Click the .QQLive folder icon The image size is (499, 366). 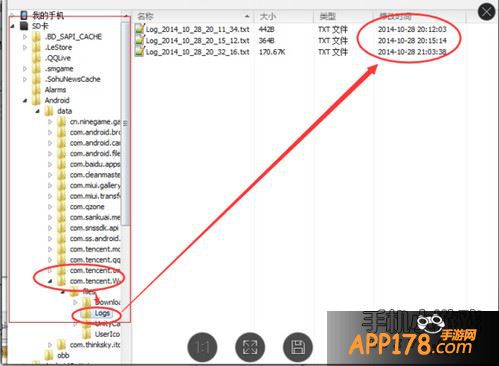pyautogui.click(x=36, y=58)
